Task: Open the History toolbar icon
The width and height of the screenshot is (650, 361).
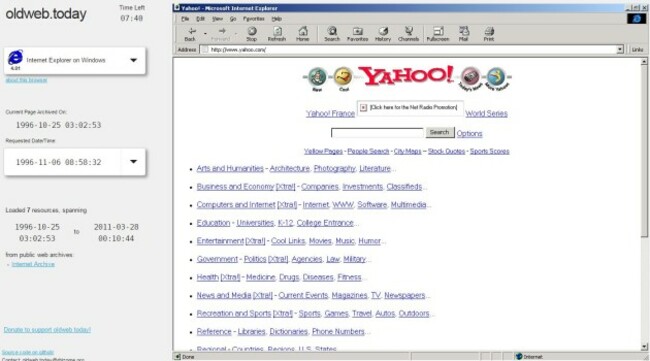Action: point(383,34)
